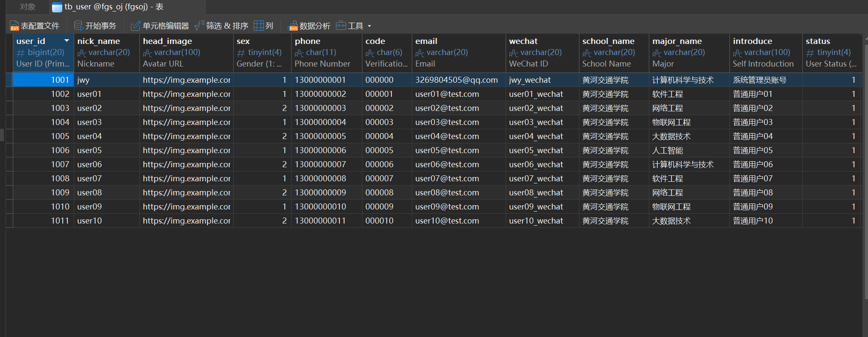
Task: Select the introduce cell 普通用户10
Action: tap(766, 221)
